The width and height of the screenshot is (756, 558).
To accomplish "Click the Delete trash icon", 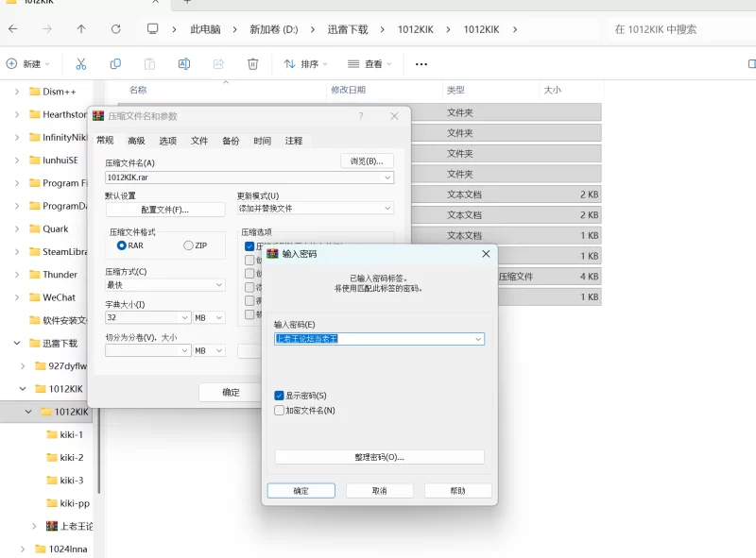I will 252,63.
